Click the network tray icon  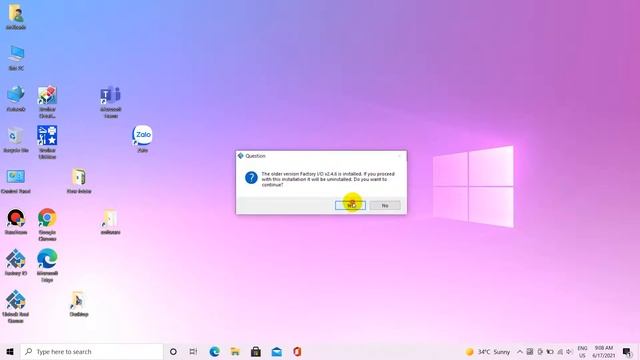[x=560, y=352]
